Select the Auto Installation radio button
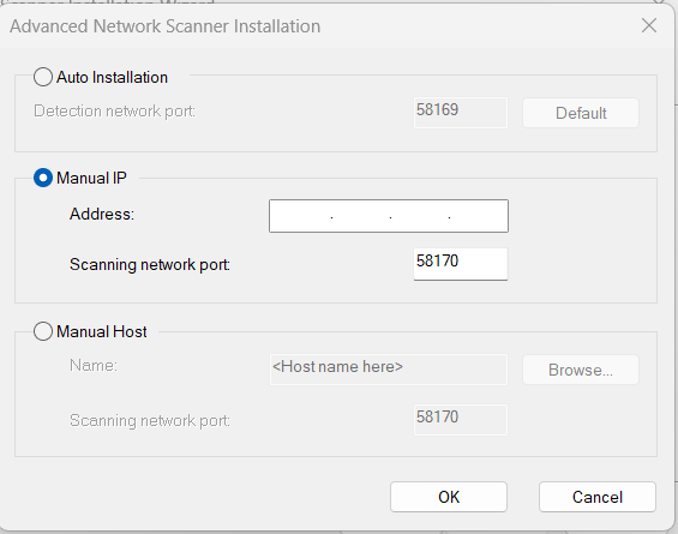Image resolution: width=678 pixels, height=534 pixels. click(44, 77)
